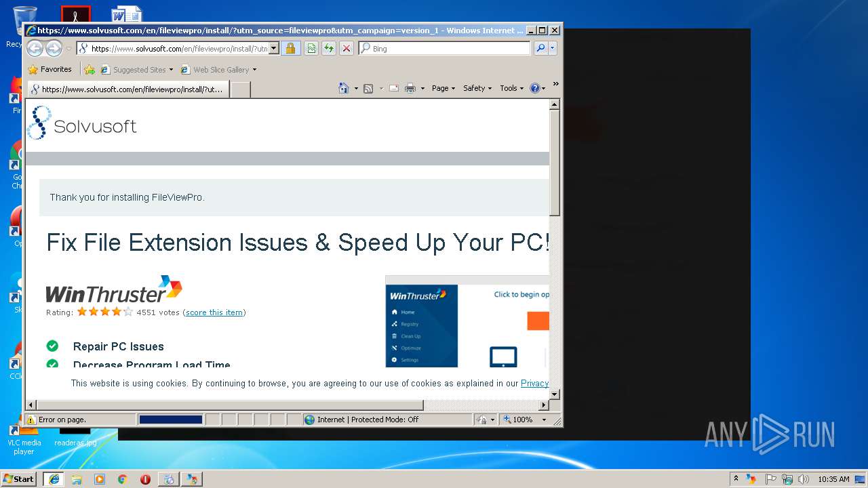The height and width of the screenshot is (488, 868).
Task: Launch Opera from the taskbar
Action: pyautogui.click(x=145, y=479)
